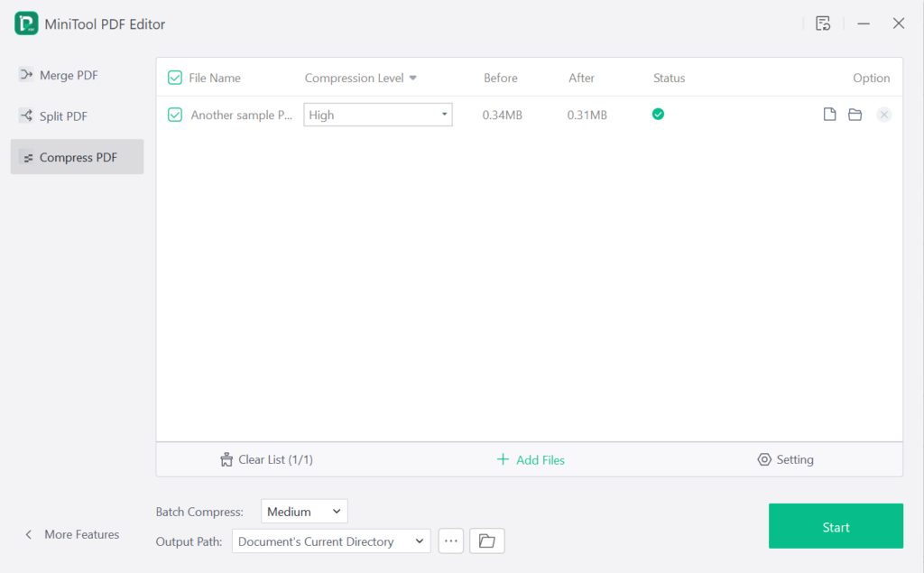924x573 pixels.
Task: Click the 0.34MB before size value
Action: (503, 115)
